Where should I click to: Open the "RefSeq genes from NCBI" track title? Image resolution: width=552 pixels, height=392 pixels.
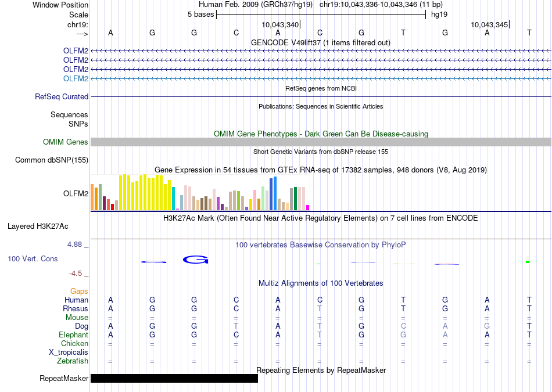321,88
